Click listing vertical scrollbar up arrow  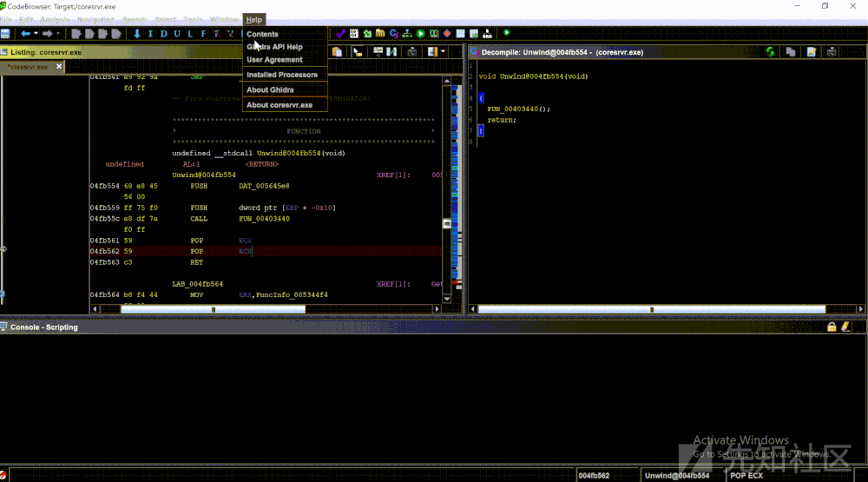coord(447,81)
